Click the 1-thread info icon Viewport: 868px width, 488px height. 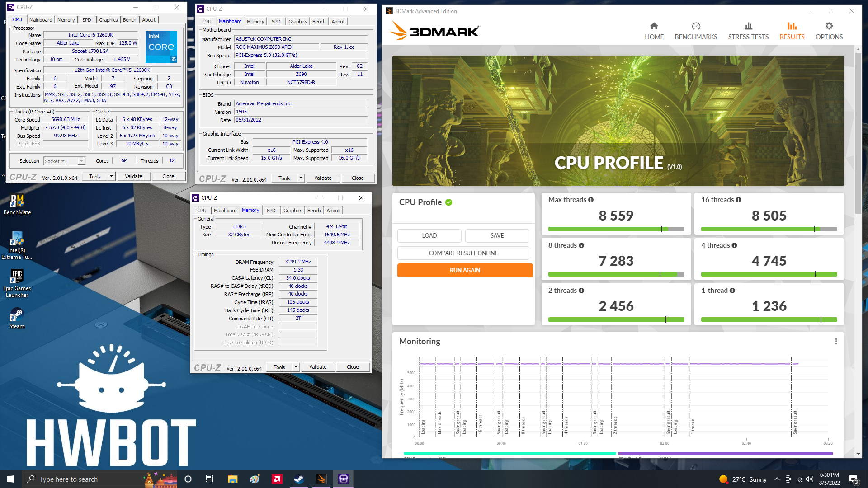732,291
